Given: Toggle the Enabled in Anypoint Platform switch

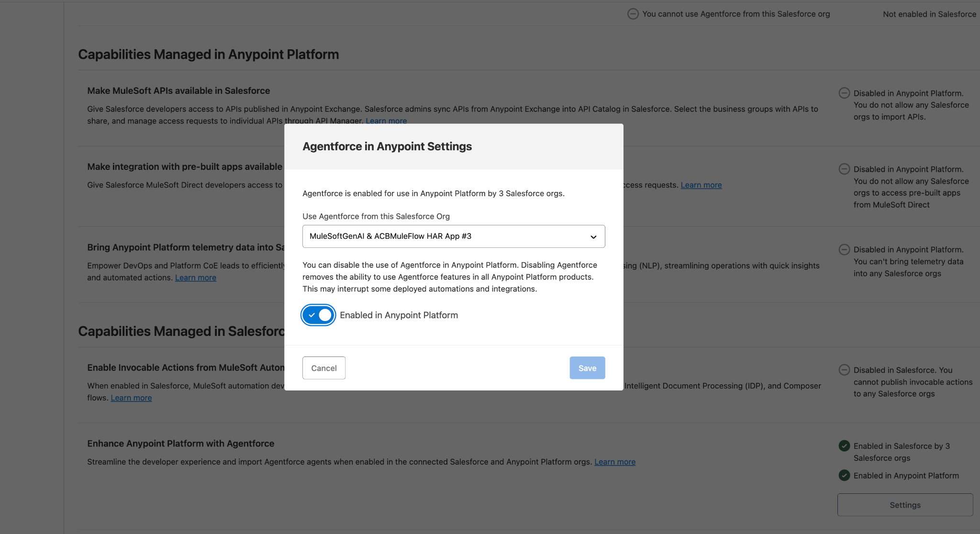Looking at the screenshot, I should [x=318, y=315].
